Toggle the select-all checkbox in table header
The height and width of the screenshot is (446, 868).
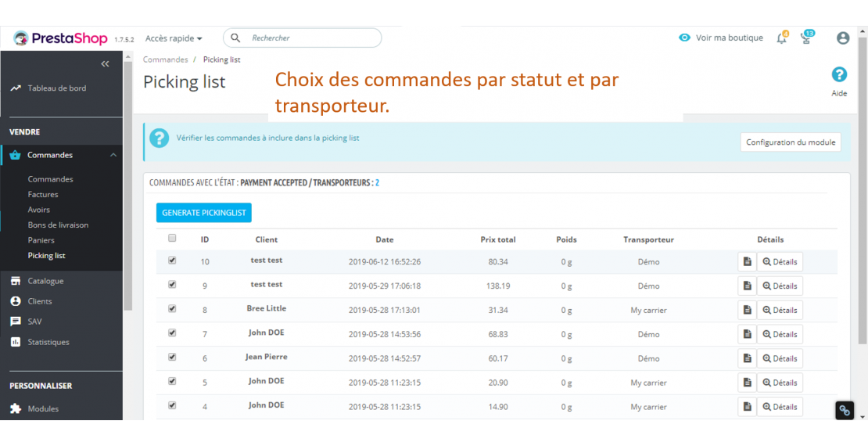click(171, 238)
